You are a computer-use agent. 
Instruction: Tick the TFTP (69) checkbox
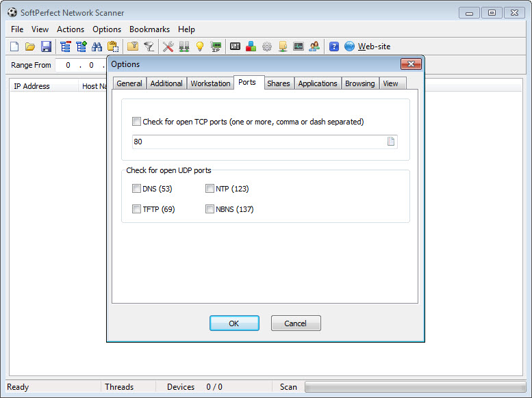(x=136, y=209)
